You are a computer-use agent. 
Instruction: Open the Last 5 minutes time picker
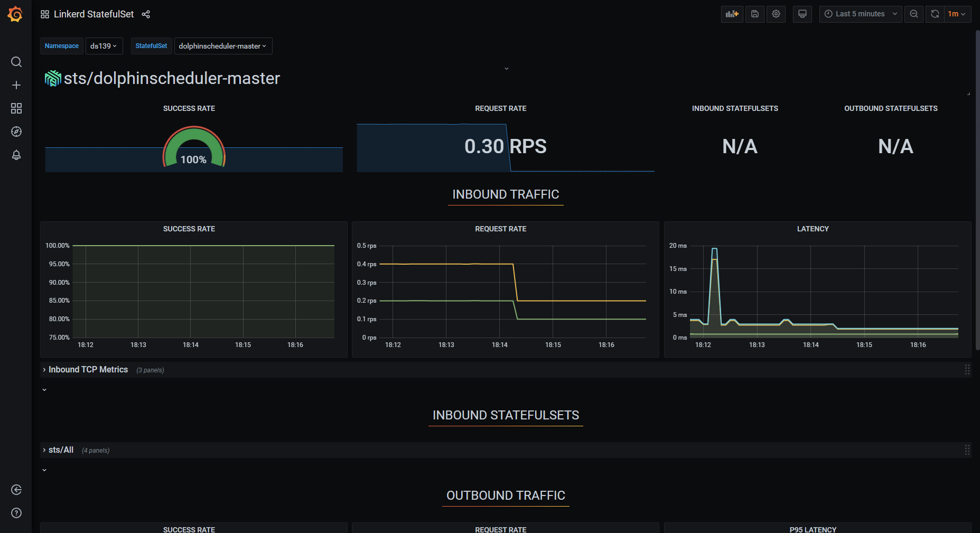[860, 14]
